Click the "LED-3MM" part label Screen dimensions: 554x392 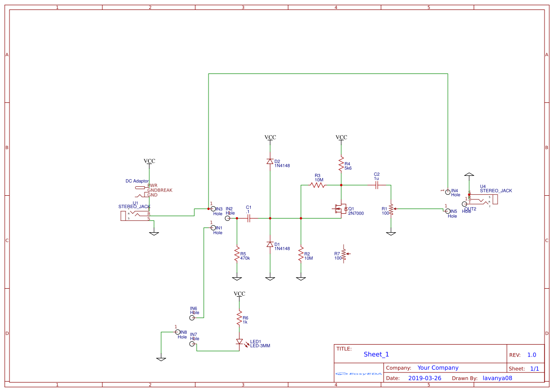coord(260,346)
